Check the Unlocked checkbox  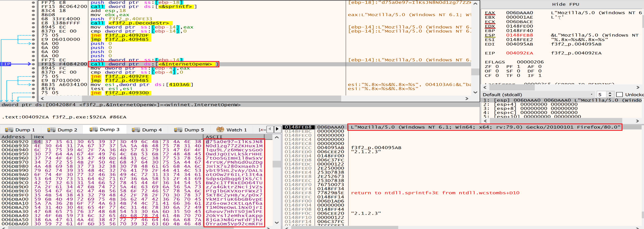coord(619,95)
